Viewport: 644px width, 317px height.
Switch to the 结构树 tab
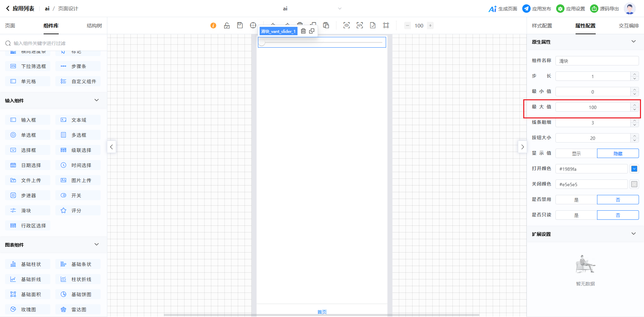(94, 26)
